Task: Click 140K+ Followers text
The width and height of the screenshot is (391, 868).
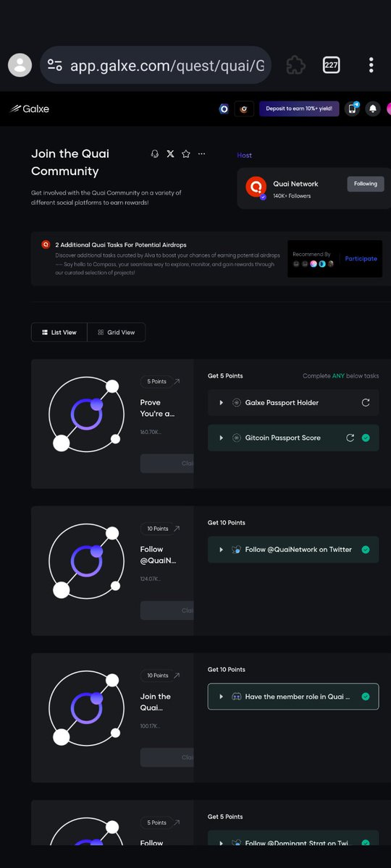Action: click(x=292, y=196)
